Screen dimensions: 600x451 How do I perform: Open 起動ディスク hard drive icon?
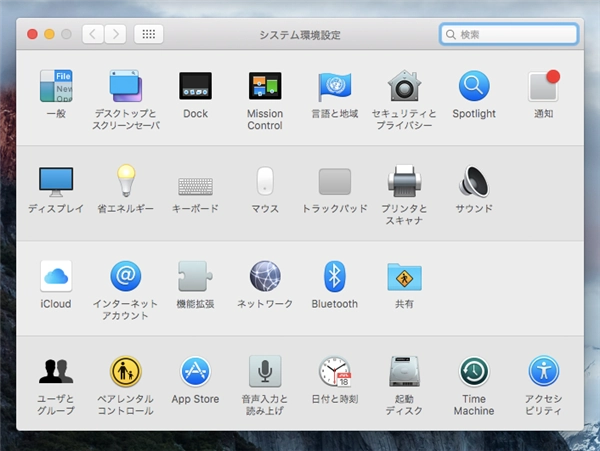[404, 371]
